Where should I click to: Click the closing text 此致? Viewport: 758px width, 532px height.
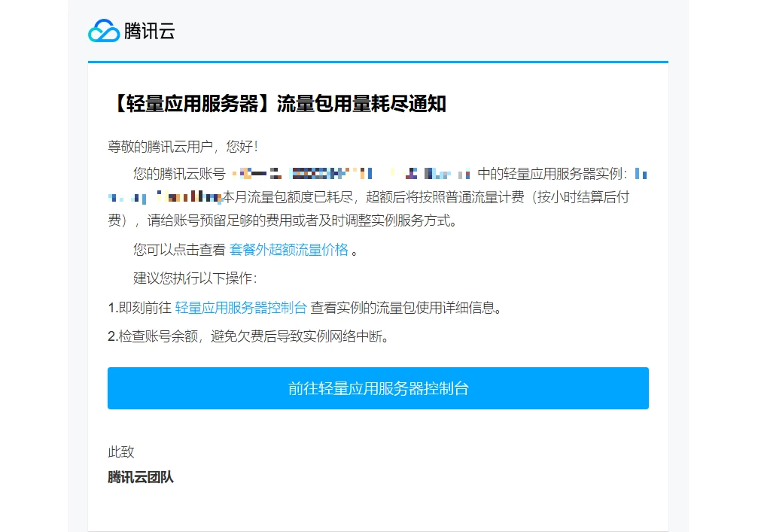121,451
